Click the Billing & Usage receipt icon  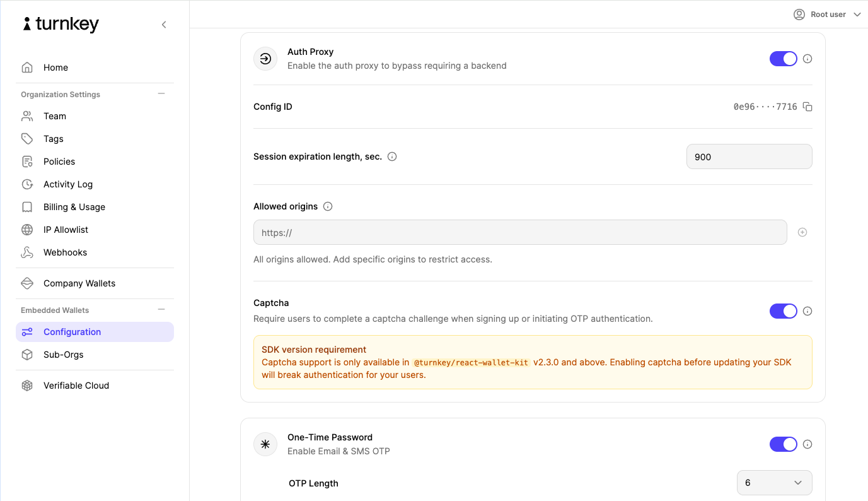[27, 207]
